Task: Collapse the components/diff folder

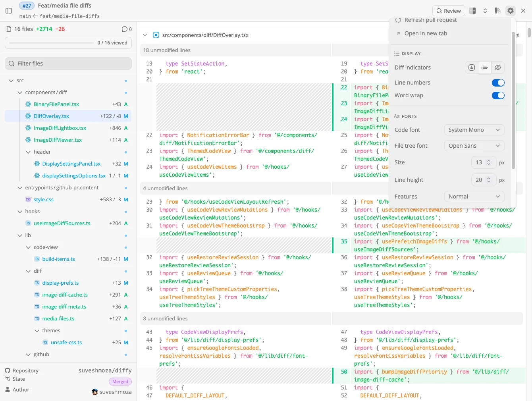Action: point(20,93)
